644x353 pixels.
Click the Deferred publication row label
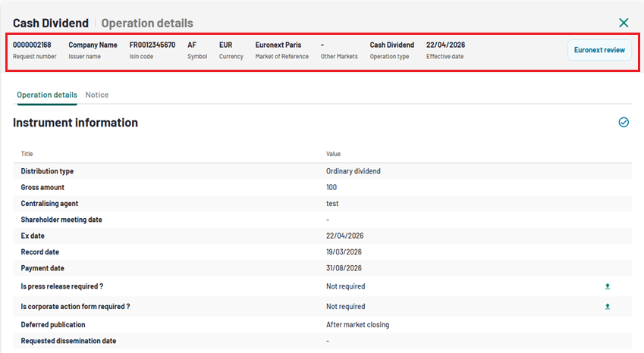(52, 325)
